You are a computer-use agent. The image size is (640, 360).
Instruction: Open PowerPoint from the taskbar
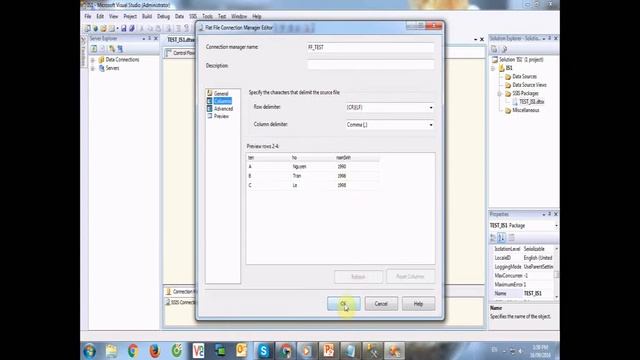[329, 351]
